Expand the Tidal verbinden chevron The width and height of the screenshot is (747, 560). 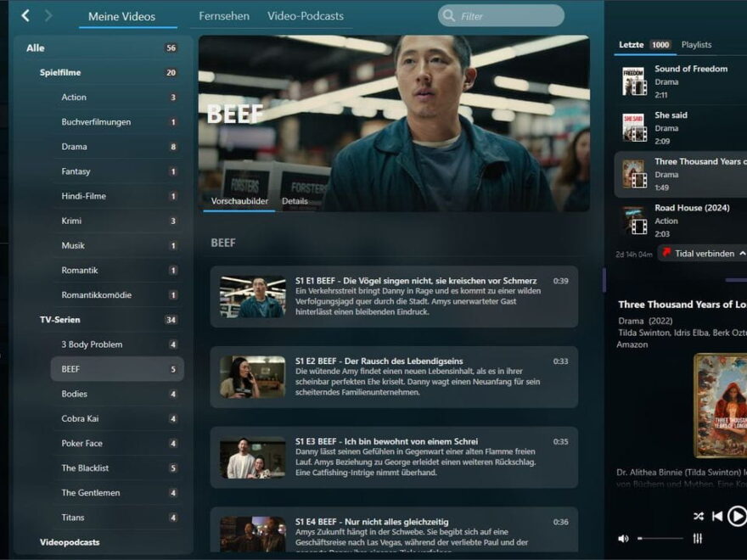click(742, 254)
